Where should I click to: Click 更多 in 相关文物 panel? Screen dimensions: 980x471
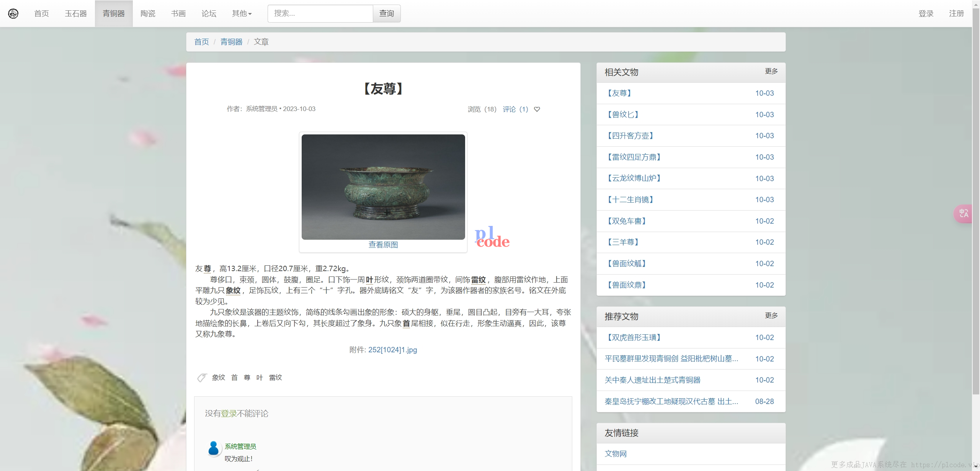click(x=771, y=71)
